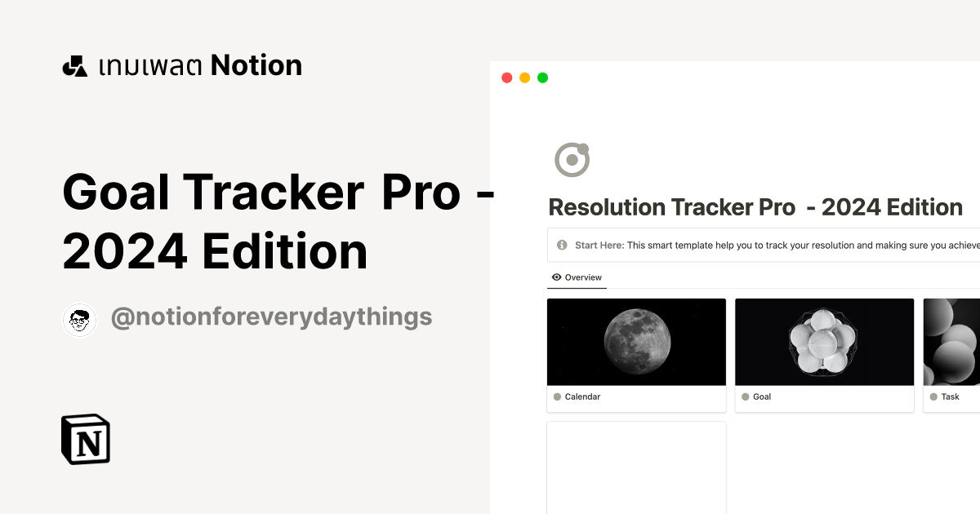980x514 pixels.
Task: Click the Goal Tracker Pro - 2024 Edition heading
Action: [x=278, y=220]
